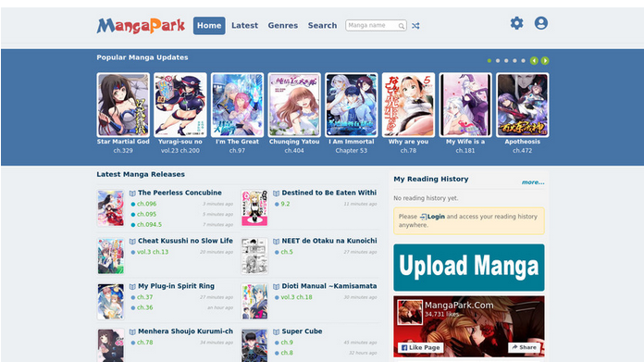Open settings via the gear icon

coord(516,23)
